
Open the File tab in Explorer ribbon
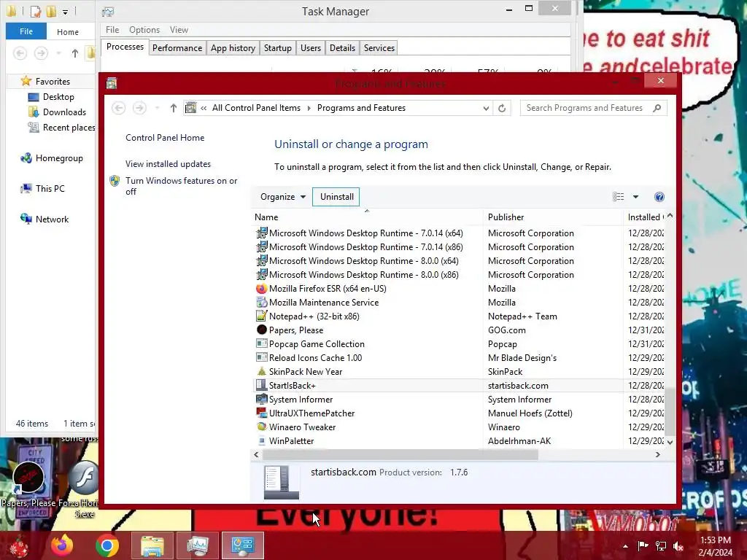pos(26,31)
